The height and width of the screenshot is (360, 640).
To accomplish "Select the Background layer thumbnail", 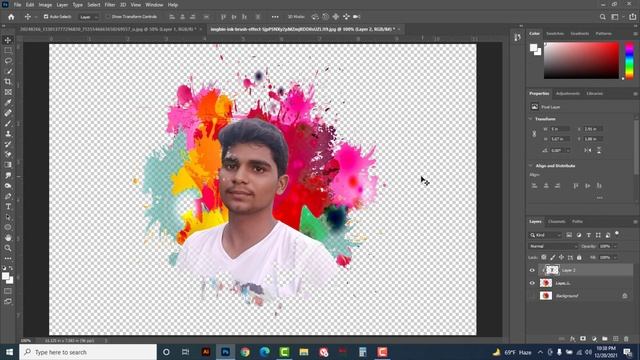I will [546, 296].
